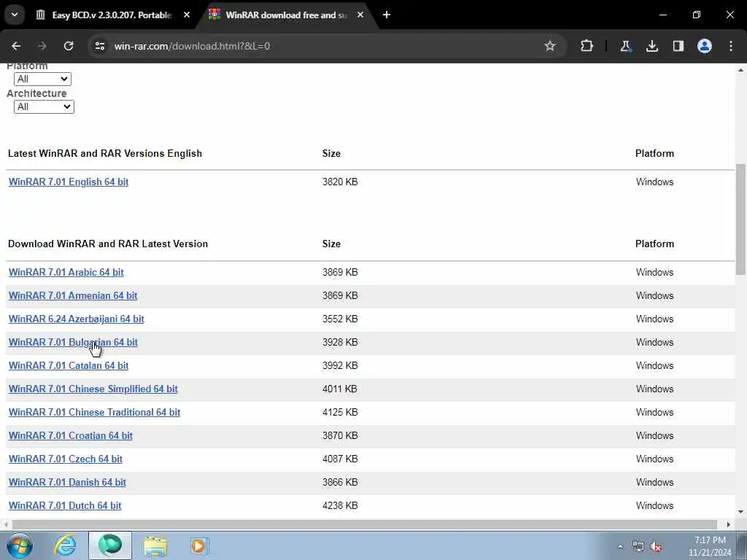Screen dimensions: 747x560
Task: Click the page scroll-down arrow
Action: click(x=740, y=512)
